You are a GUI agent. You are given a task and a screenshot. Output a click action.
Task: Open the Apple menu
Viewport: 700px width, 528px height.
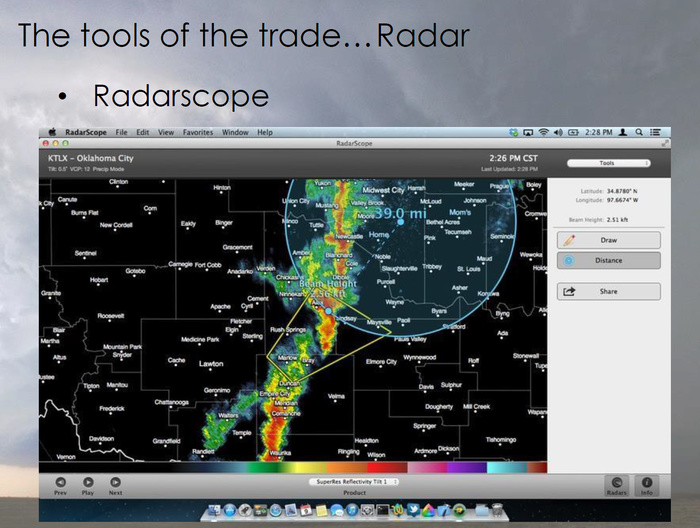pos(52,132)
